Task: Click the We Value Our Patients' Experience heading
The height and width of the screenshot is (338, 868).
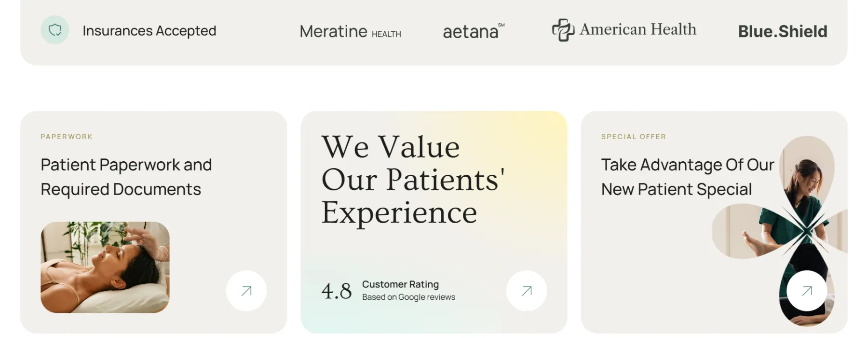Action: click(412, 180)
